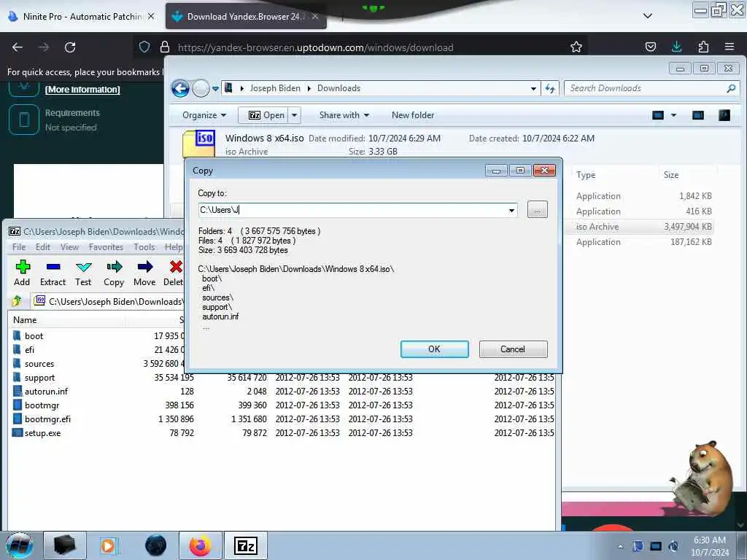Click Downloads in the Explorer breadcrumb
747x560 pixels.
point(338,88)
